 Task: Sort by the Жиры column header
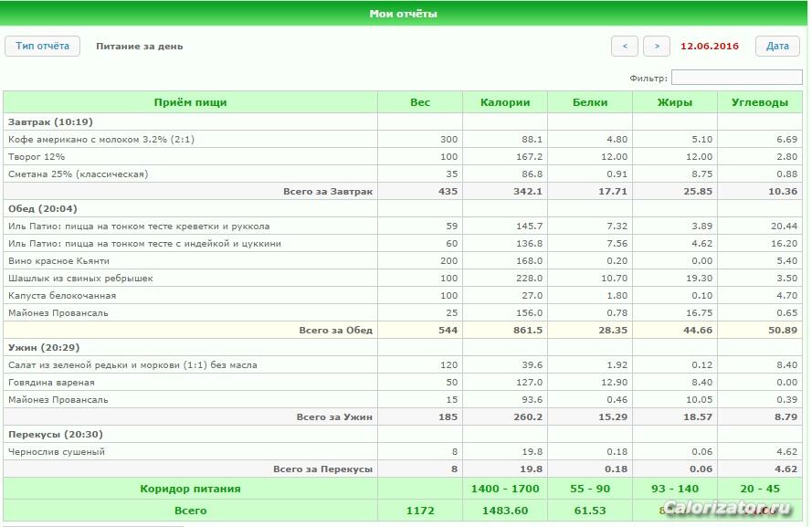[675, 102]
